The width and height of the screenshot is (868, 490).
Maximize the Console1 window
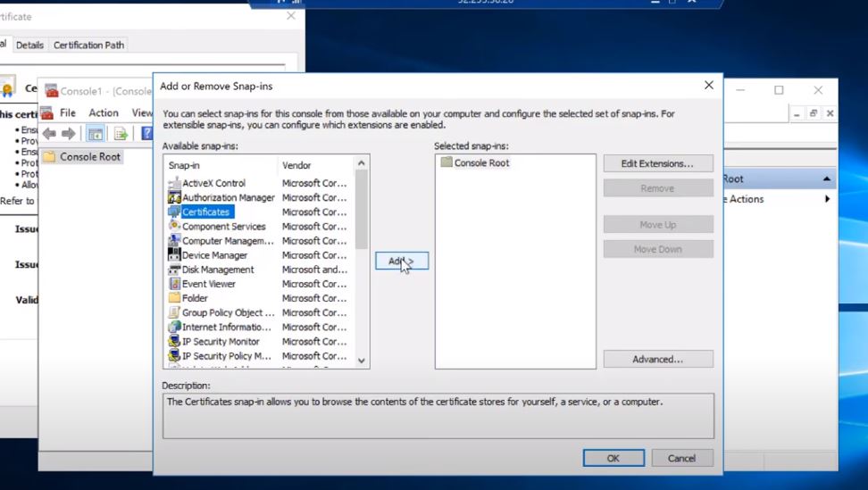tap(779, 90)
